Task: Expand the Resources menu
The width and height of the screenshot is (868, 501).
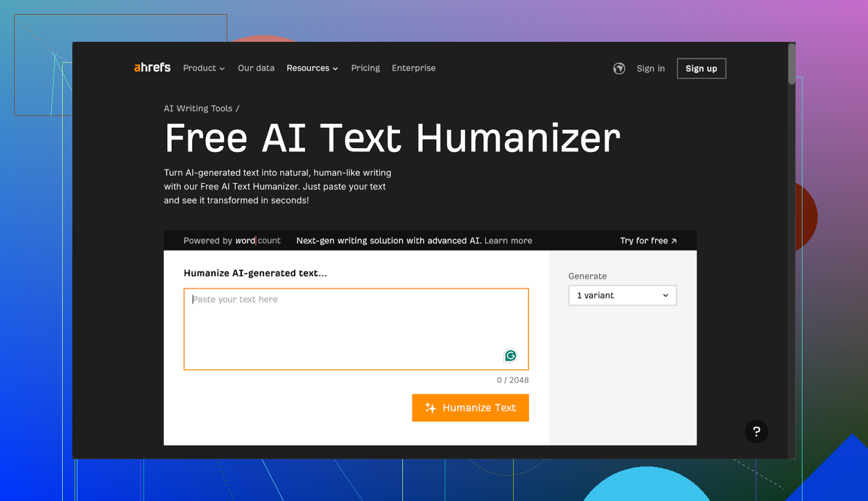Action: (312, 68)
